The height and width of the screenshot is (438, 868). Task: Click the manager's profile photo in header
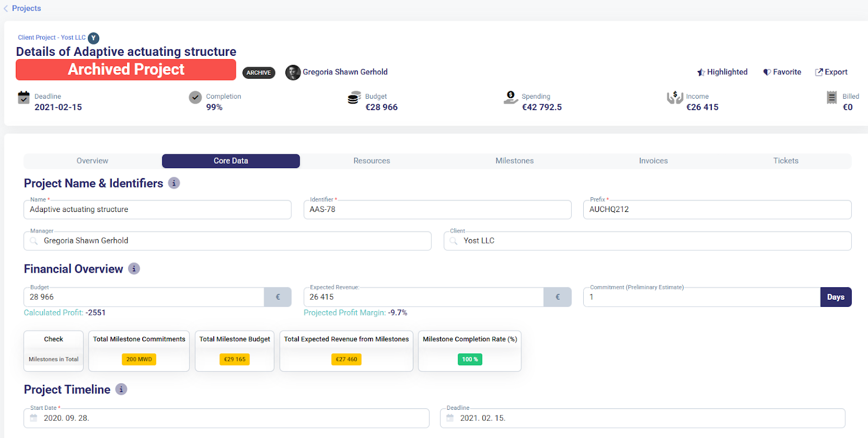(293, 73)
